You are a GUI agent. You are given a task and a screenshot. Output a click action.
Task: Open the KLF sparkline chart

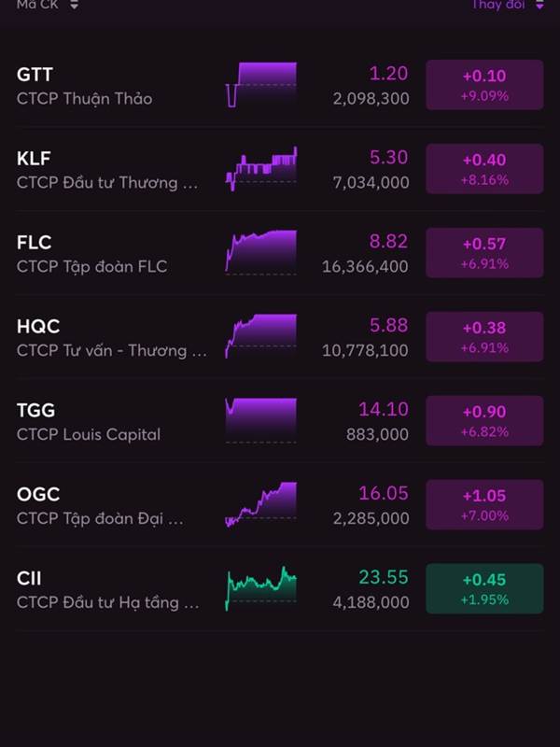[261, 169]
